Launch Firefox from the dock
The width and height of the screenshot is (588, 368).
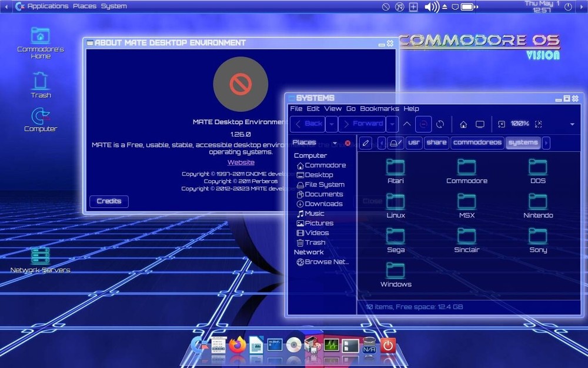[x=237, y=346]
